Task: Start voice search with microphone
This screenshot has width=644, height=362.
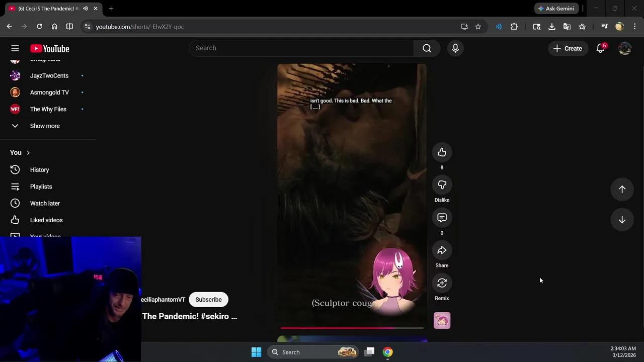Action: coord(455,48)
